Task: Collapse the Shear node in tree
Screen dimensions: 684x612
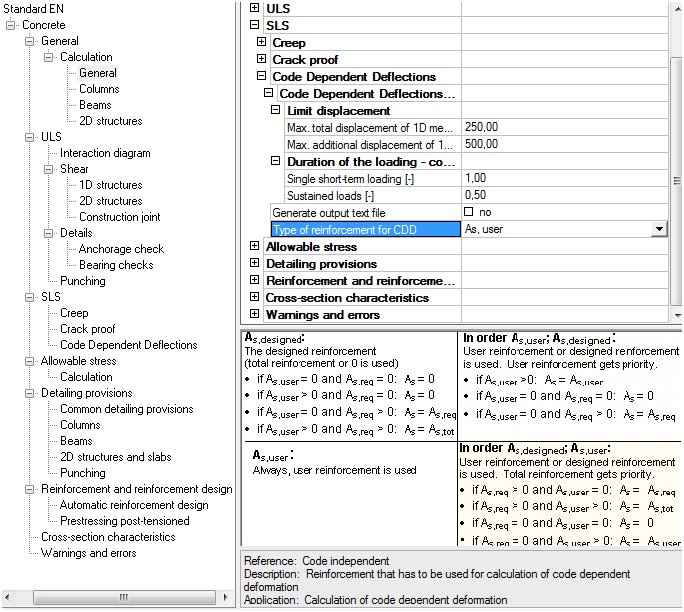Action: (50, 169)
